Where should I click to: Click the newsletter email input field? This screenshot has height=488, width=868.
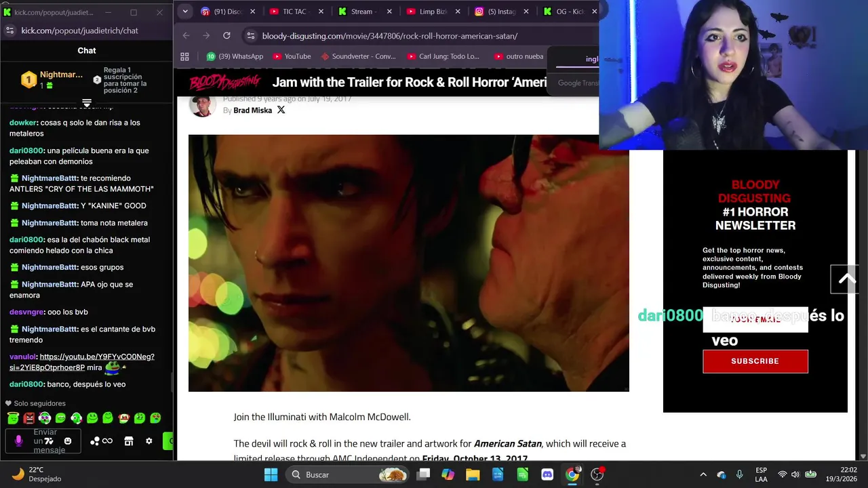pyautogui.click(x=755, y=319)
